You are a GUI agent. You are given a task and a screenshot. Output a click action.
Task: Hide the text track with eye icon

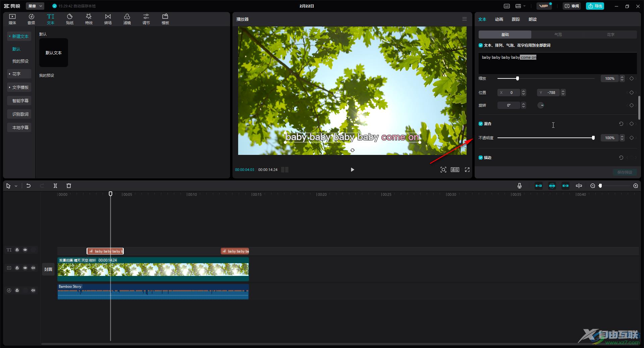(x=25, y=250)
